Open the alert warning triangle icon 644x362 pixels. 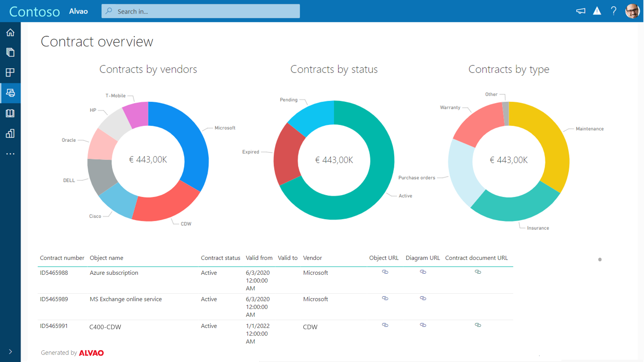point(597,11)
